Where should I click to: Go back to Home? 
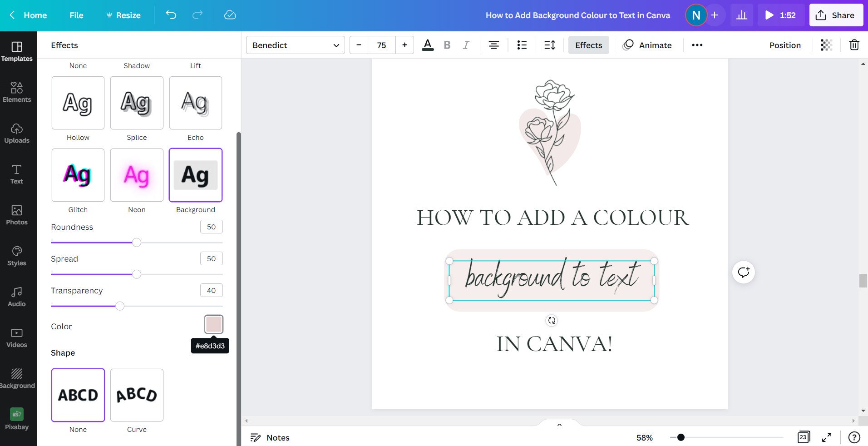[29, 15]
